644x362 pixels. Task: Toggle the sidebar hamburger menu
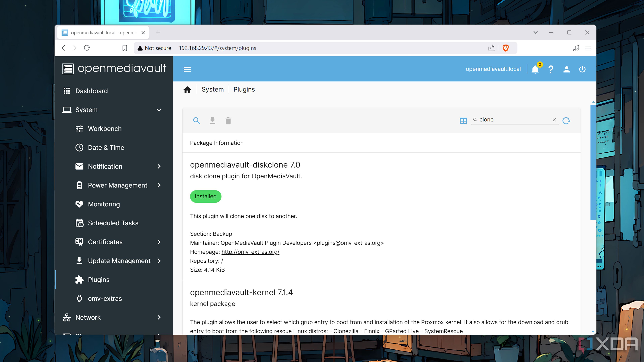click(x=187, y=69)
